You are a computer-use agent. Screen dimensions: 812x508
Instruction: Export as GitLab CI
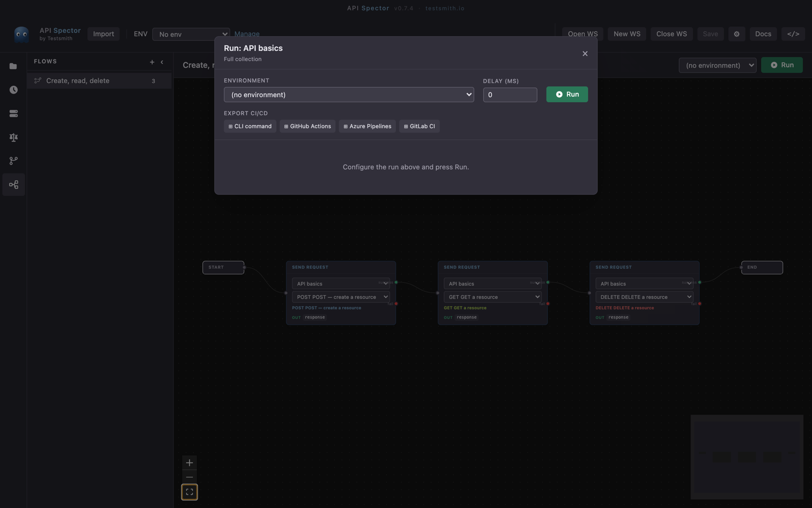tap(419, 126)
